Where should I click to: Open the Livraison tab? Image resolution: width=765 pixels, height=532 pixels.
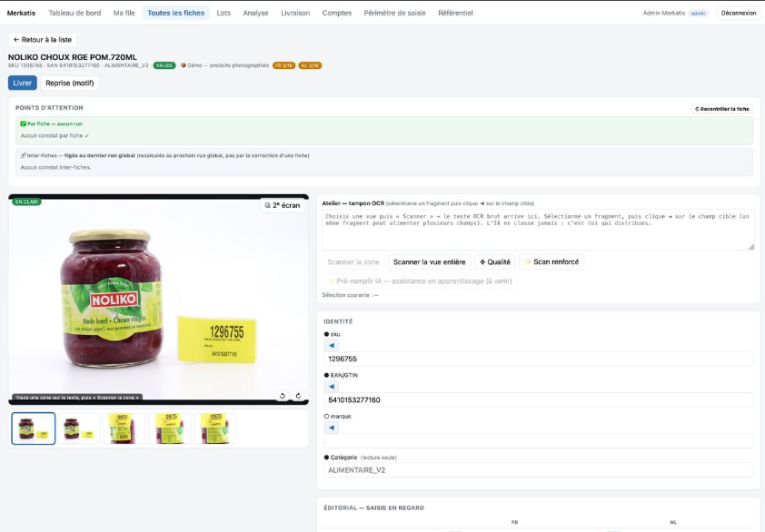click(x=295, y=14)
